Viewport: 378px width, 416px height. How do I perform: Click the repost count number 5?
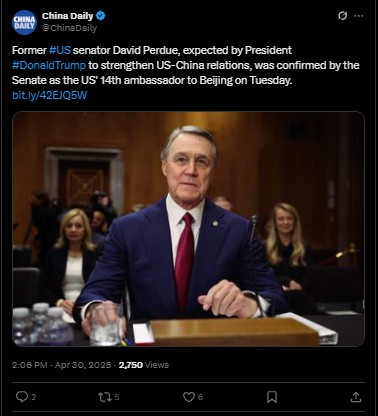click(x=117, y=397)
